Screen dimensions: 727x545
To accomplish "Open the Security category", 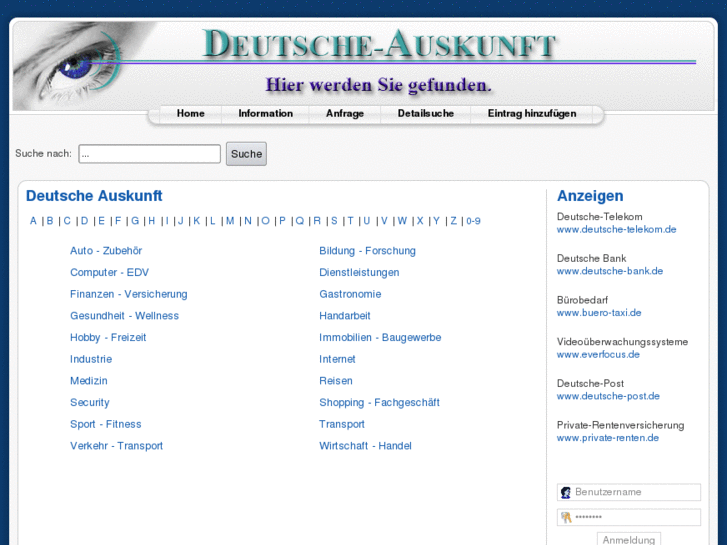I will (x=89, y=403).
